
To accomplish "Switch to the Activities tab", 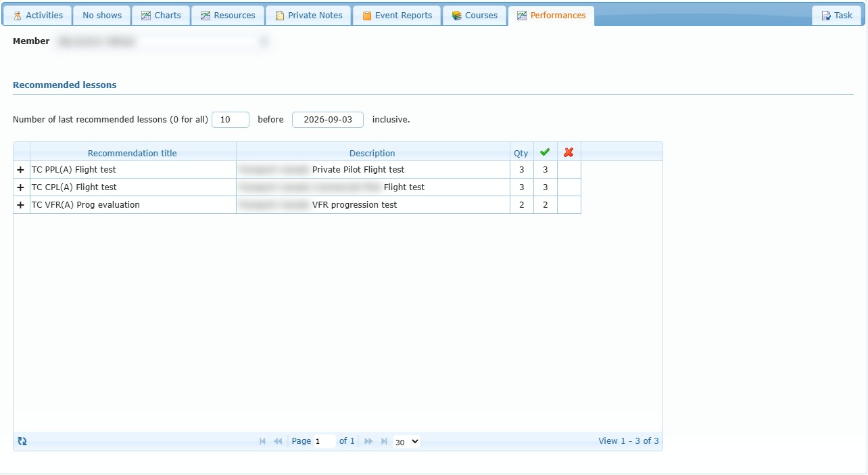I will click(38, 16).
